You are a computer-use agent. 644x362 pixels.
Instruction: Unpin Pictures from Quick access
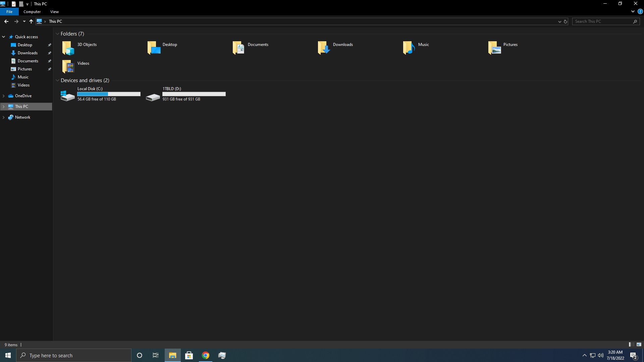(x=49, y=69)
